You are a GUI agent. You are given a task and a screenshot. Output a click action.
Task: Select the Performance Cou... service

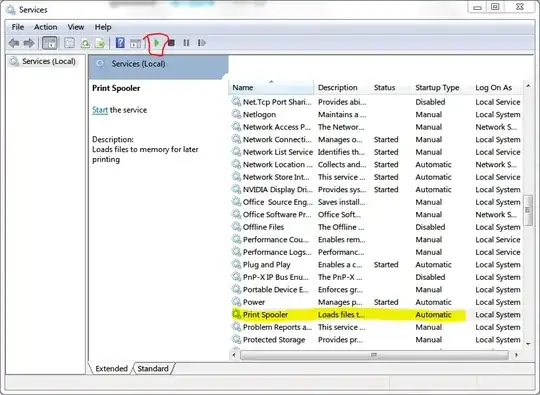point(276,240)
